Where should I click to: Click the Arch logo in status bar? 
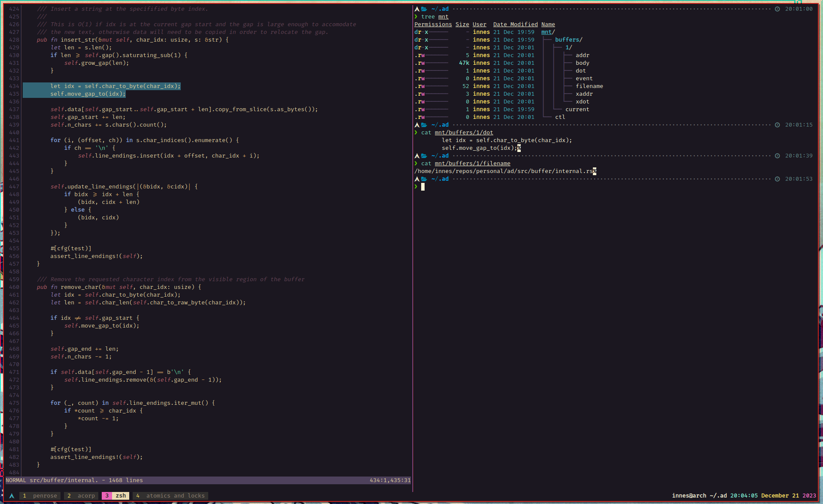coord(12,495)
